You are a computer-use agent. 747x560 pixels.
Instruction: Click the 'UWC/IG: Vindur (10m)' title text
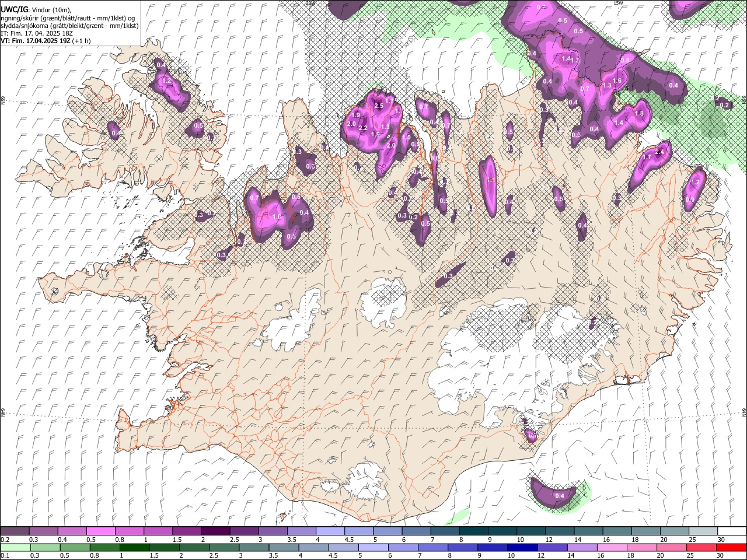pyautogui.click(x=36, y=9)
